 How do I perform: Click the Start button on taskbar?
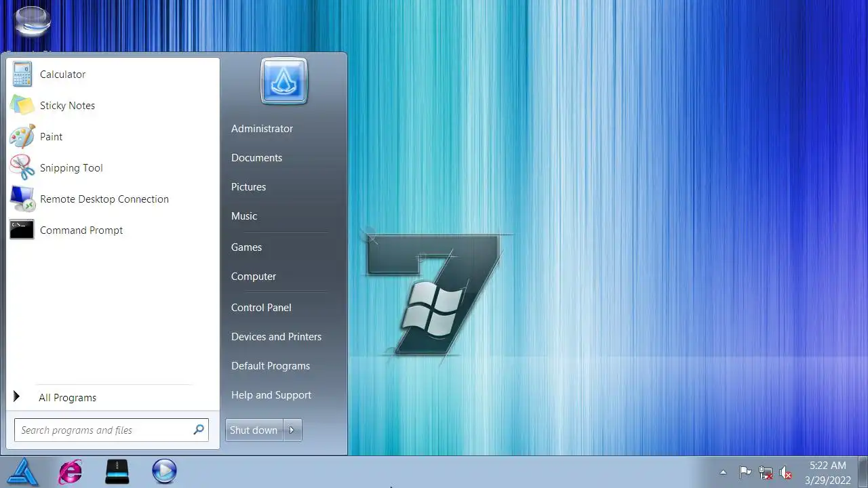tap(23, 472)
